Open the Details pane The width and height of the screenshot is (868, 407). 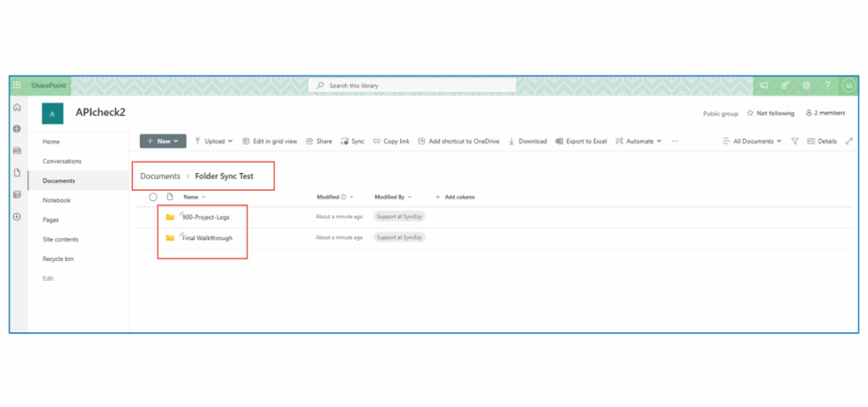click(x=821, y=142)
